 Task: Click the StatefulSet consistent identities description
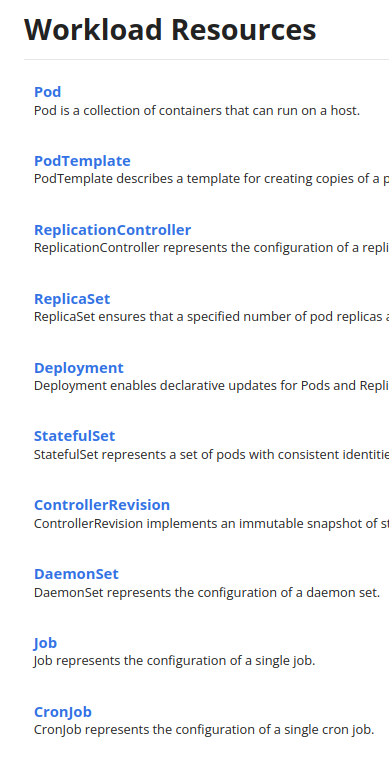(211, 455)
